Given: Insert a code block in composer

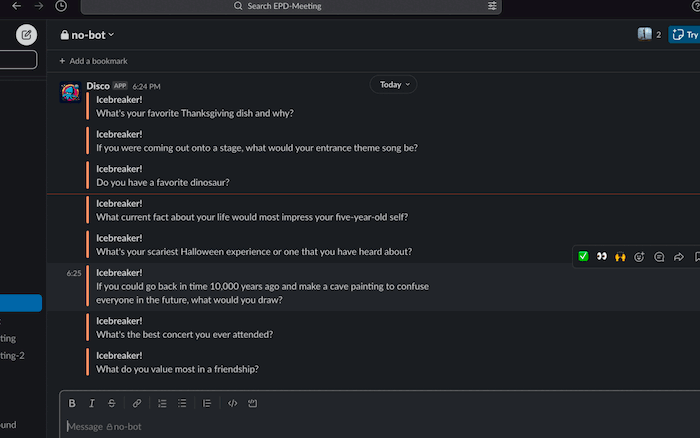Looking at the screenshot, I should pyautogui.click(x=253, y=403).
